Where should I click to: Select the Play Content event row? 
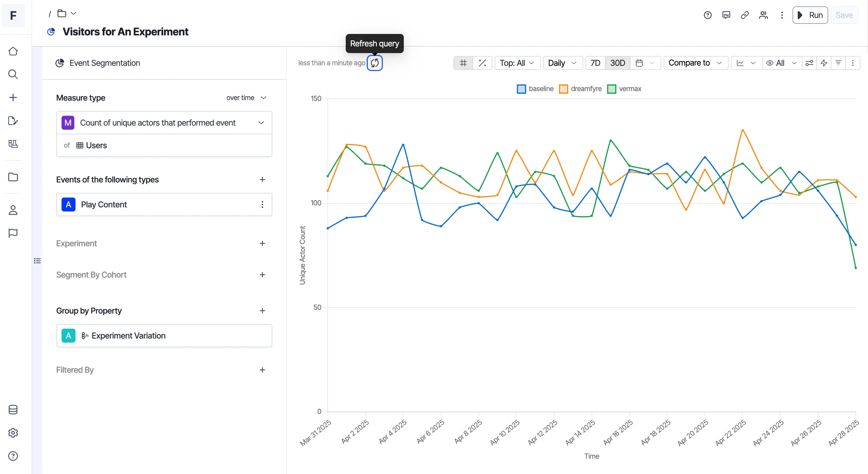(164, 204)
